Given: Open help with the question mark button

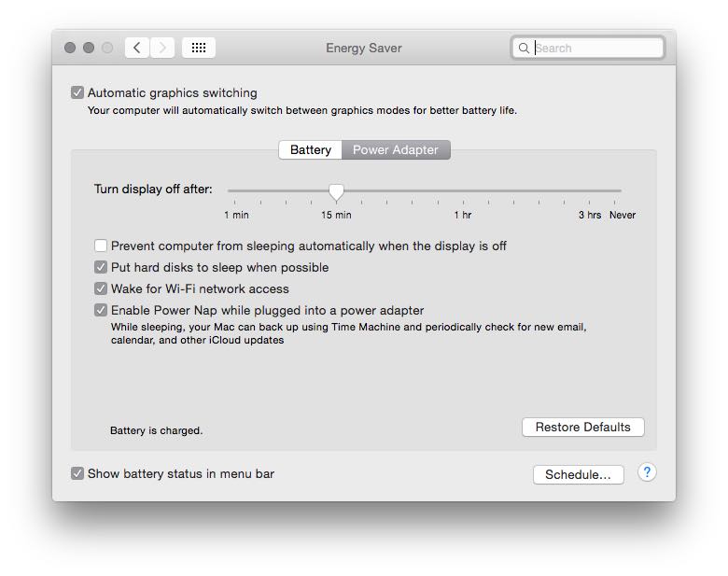Looking at the screenshot, I should click(647, 473).
